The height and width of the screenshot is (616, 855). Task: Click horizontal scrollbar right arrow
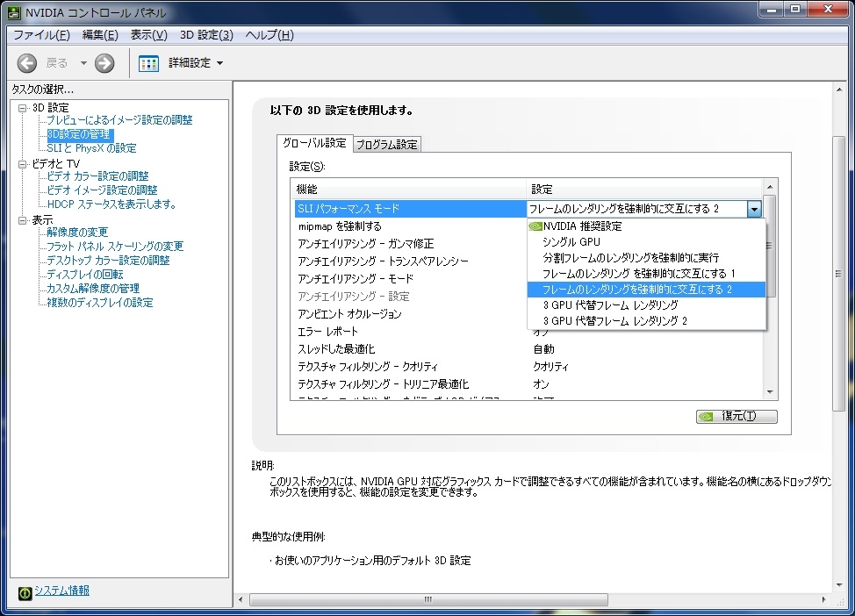pyautogui.click(x=824, y=599)
